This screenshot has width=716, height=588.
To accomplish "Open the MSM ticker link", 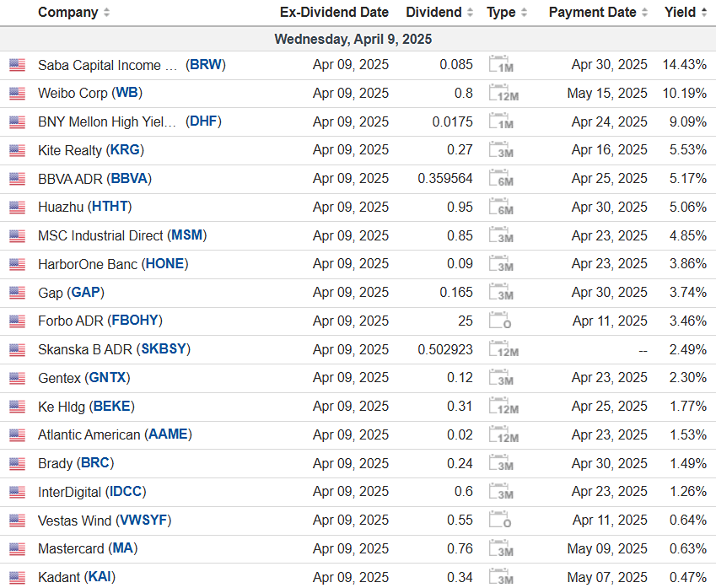I will (x=186, y=235).
